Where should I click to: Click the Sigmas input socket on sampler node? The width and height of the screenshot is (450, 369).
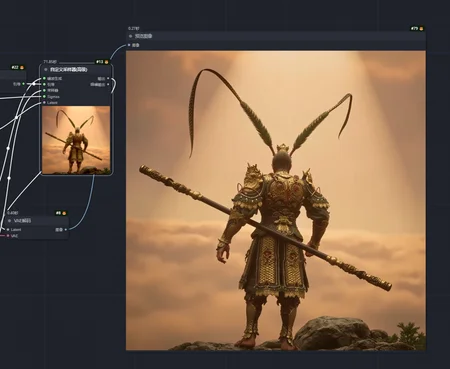pyautogui.click(x=44, y=97)
